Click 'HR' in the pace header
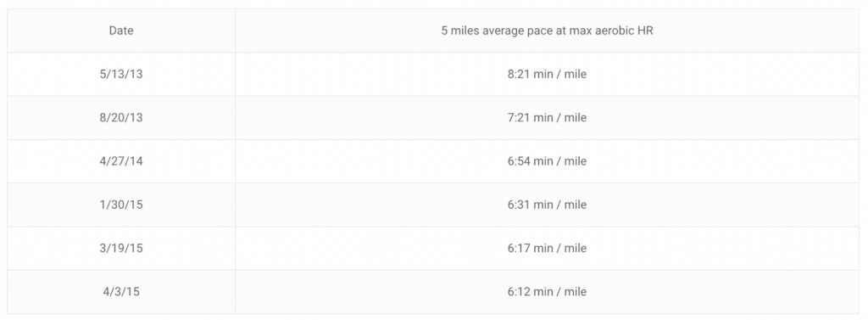 point(646,31)
